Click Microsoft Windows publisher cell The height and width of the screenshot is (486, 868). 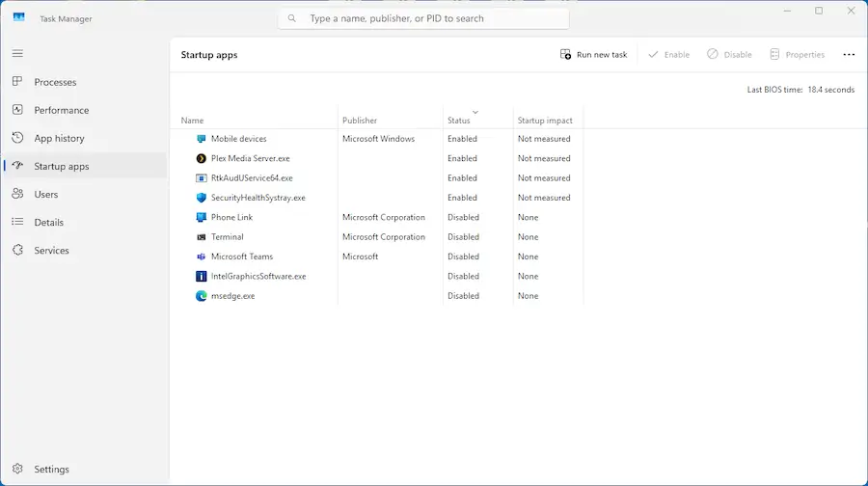(x=378, y=139)
